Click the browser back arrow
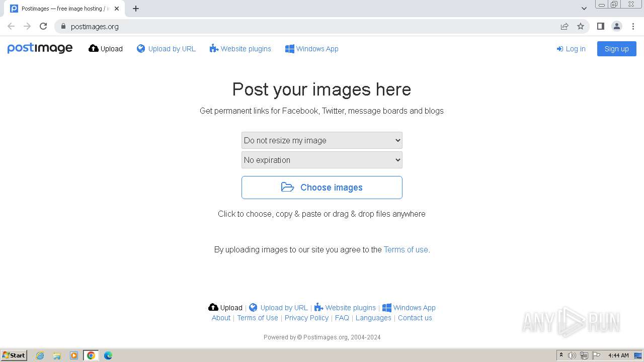Viewport: 644px width, 362px height. 11,26
